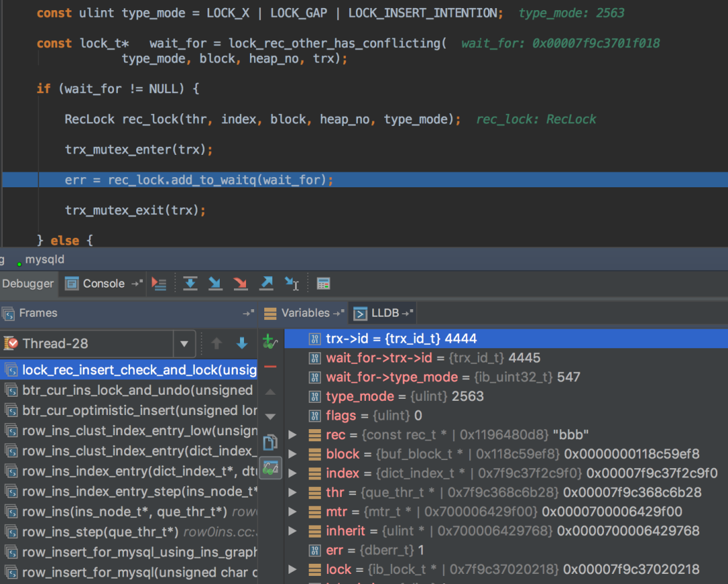Expand the thr variable node
Image resolution: width=728 pixels, height=584 pixels.
tap(293, 492)
